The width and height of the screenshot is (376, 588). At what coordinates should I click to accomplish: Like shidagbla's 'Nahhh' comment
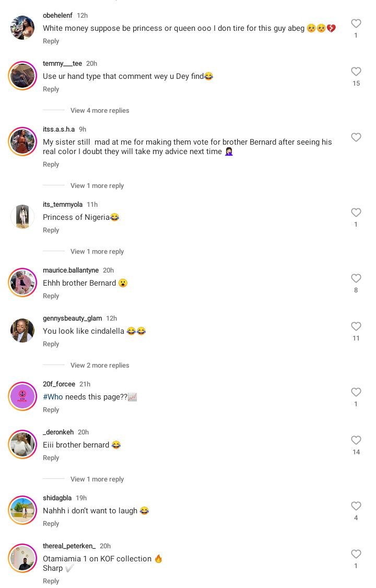coord(356,506)
